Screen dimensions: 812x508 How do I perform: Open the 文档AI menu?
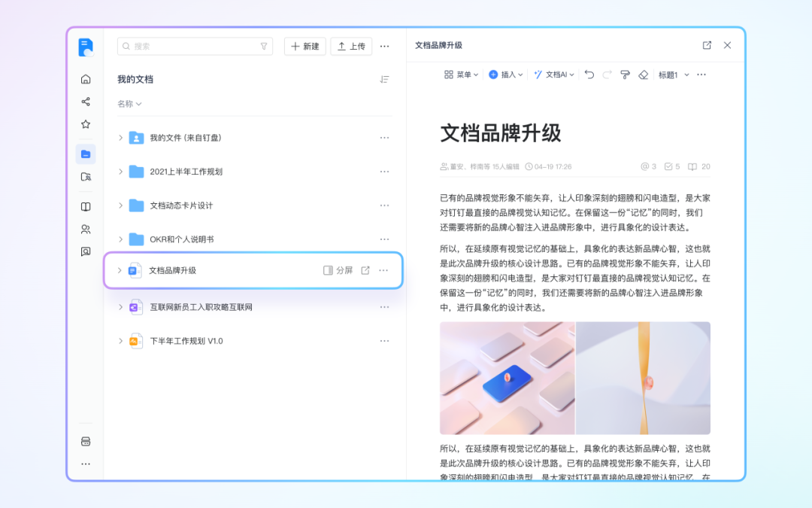(553, 75)
